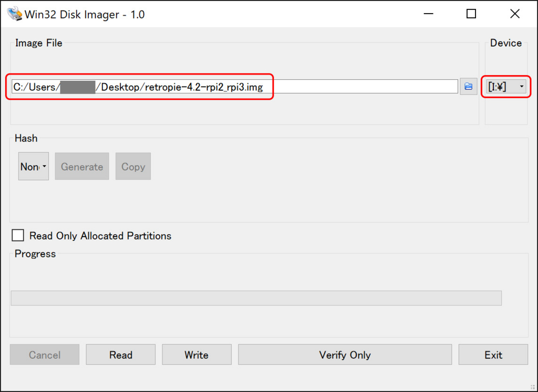Screen dimensions: 538x392
Task: Click the greyed-out Cancel button
Action: click(45, 355)
